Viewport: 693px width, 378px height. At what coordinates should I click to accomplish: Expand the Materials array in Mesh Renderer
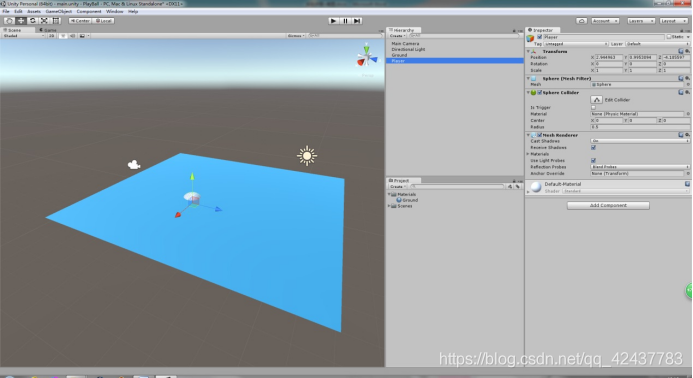click(528, 154)
